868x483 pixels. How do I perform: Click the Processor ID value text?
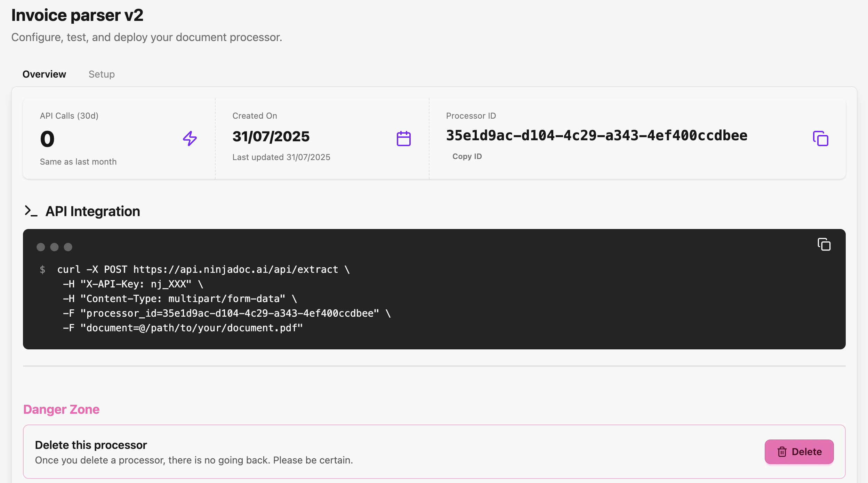click(597, 136)
